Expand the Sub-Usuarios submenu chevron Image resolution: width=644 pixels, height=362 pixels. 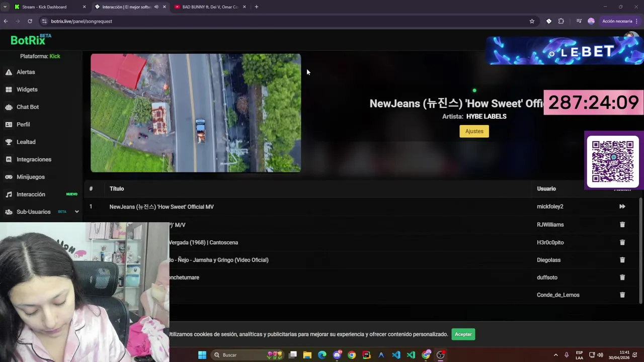(76, 212)
